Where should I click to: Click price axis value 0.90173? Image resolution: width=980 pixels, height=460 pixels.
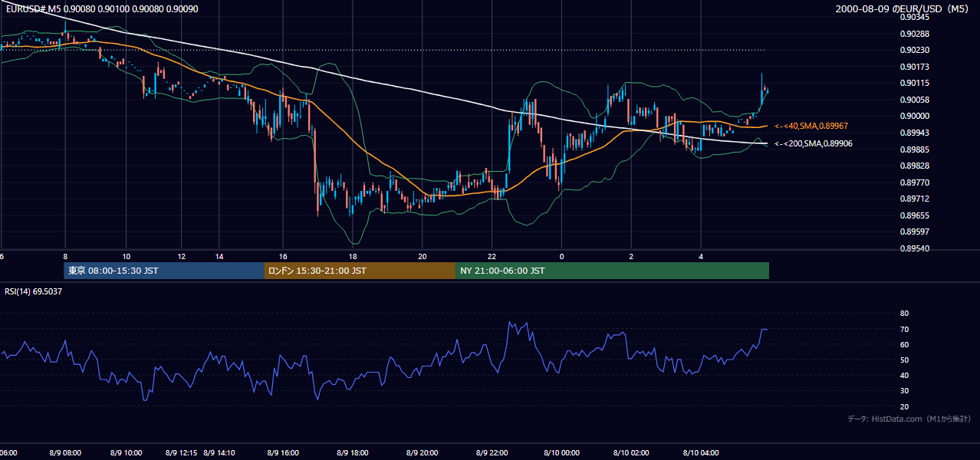coord(914,67)
